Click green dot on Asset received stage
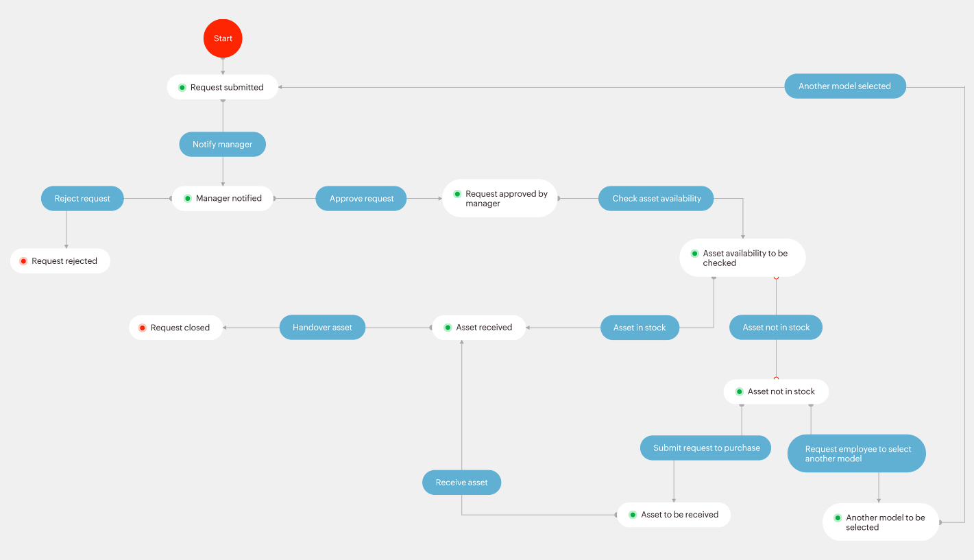Image resolution: width=974 pixels, height=560 pixels. point(448,328)
